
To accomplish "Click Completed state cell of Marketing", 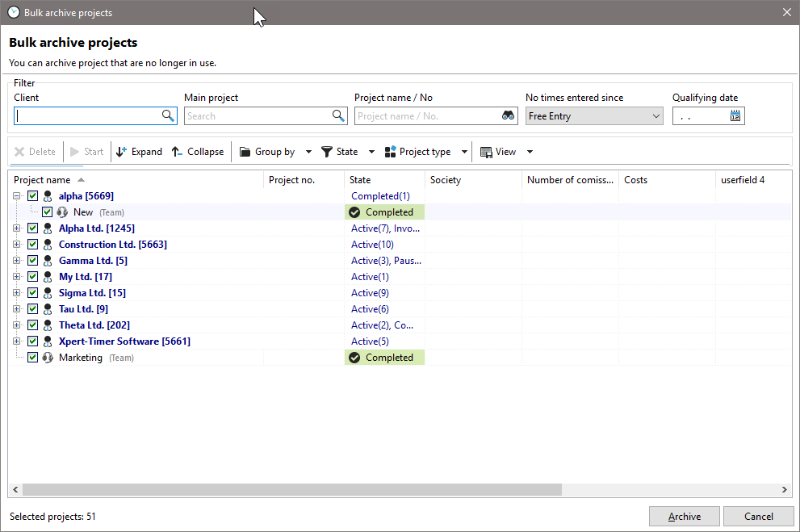I will pos(385,358).
